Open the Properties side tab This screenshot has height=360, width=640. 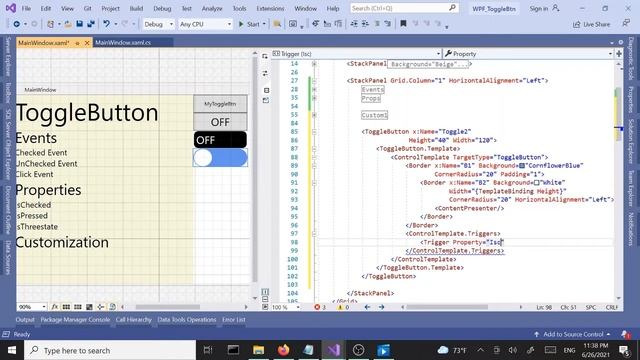pos(631,99)
